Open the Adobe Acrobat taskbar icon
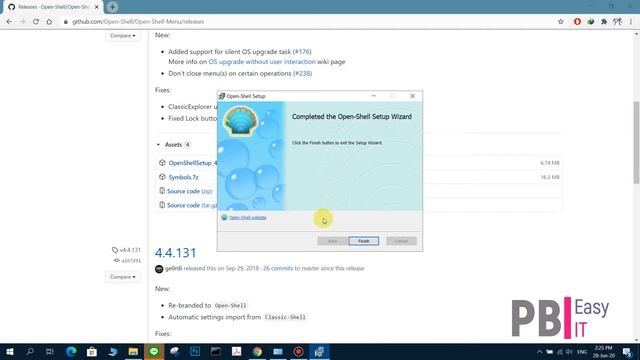 point(236,351)
